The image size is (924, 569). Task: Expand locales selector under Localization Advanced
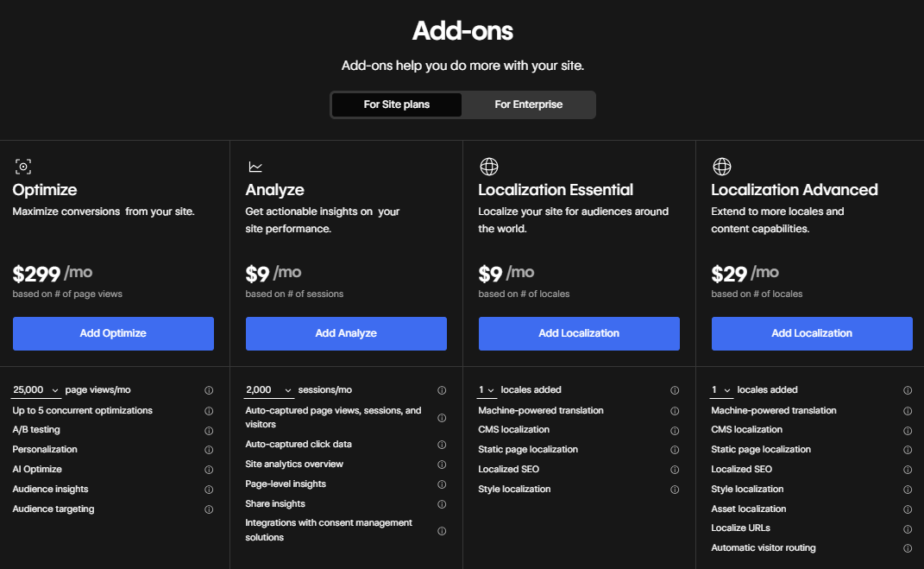tap(722, 389)
